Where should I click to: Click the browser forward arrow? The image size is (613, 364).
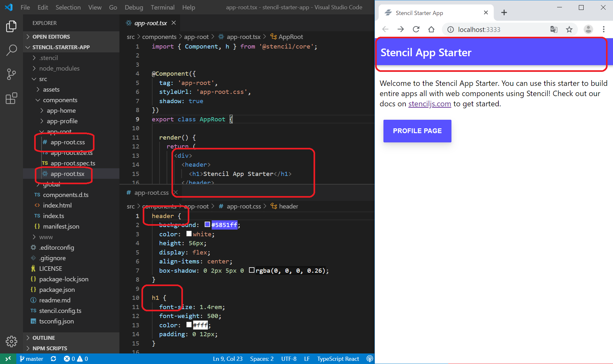401,29
